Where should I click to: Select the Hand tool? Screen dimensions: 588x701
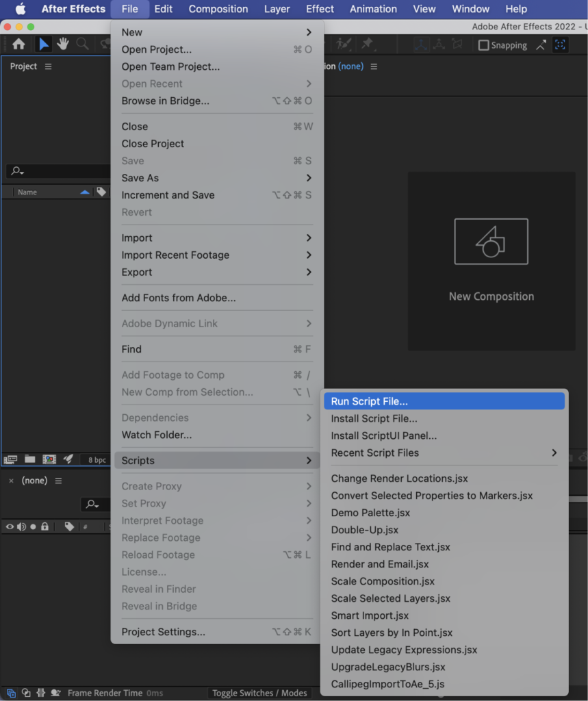pyautogui.click(x=62, y=44)
